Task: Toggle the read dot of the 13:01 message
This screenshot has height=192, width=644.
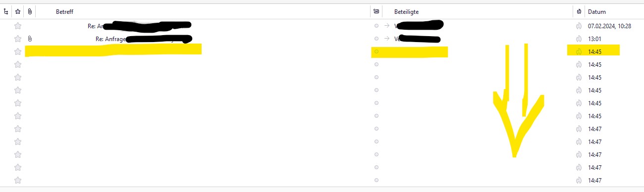Action: 376,39
